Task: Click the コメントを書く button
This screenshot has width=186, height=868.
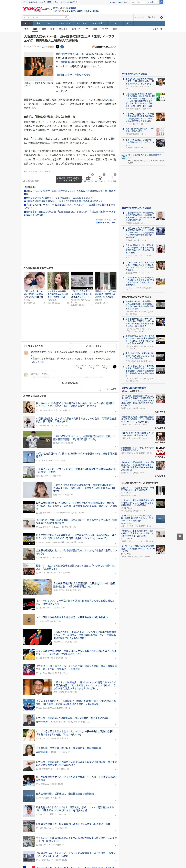Action: coord(93,346)
